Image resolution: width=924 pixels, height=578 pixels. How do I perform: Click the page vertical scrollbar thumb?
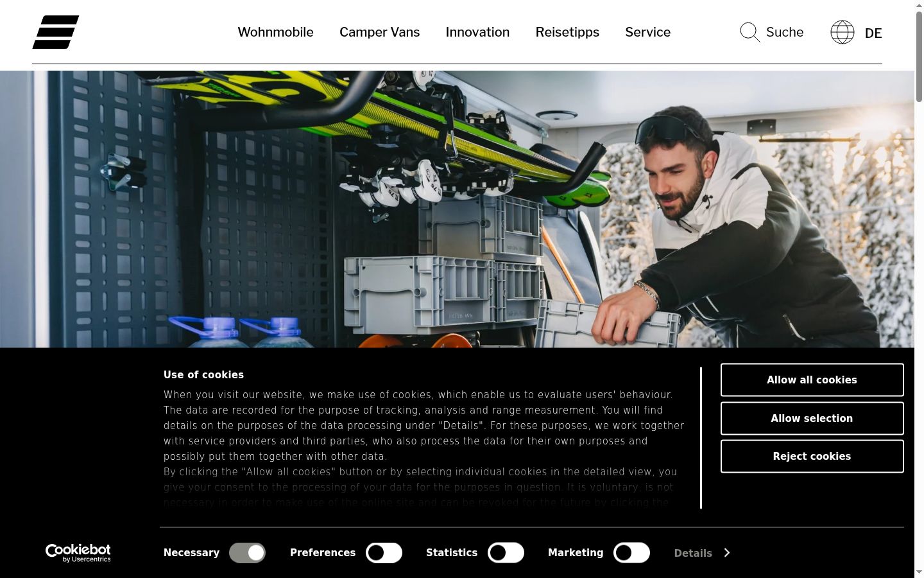coord(919,57)
